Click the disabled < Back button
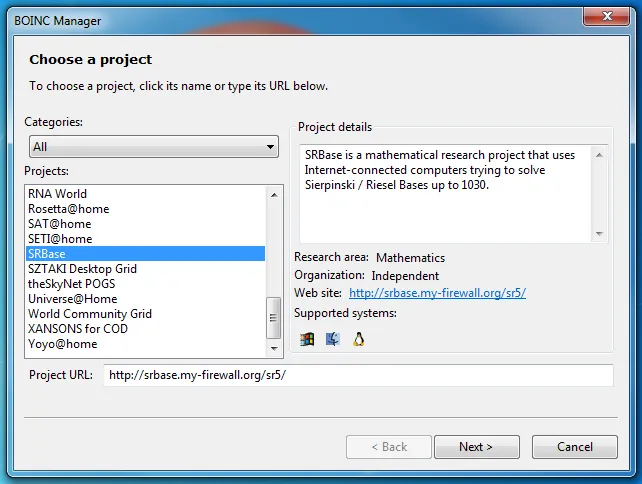Image resolution: width=642 pixels, height=484 pixels. pos(389,447)
